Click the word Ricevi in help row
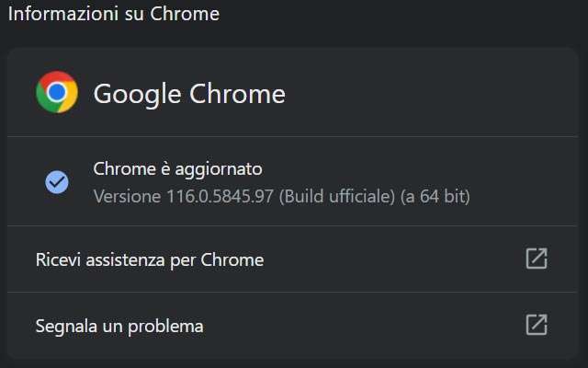Viewport: 588px width, 368px height. point(57,260)
